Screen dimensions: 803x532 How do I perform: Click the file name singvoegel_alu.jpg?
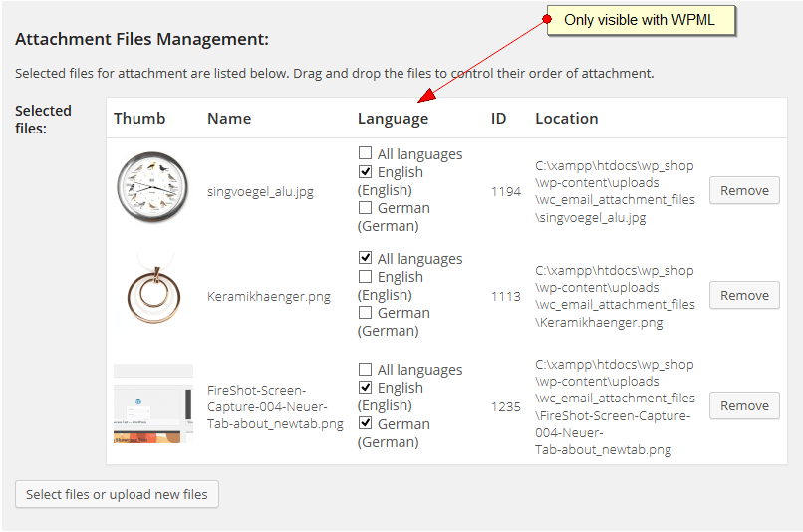260,192
